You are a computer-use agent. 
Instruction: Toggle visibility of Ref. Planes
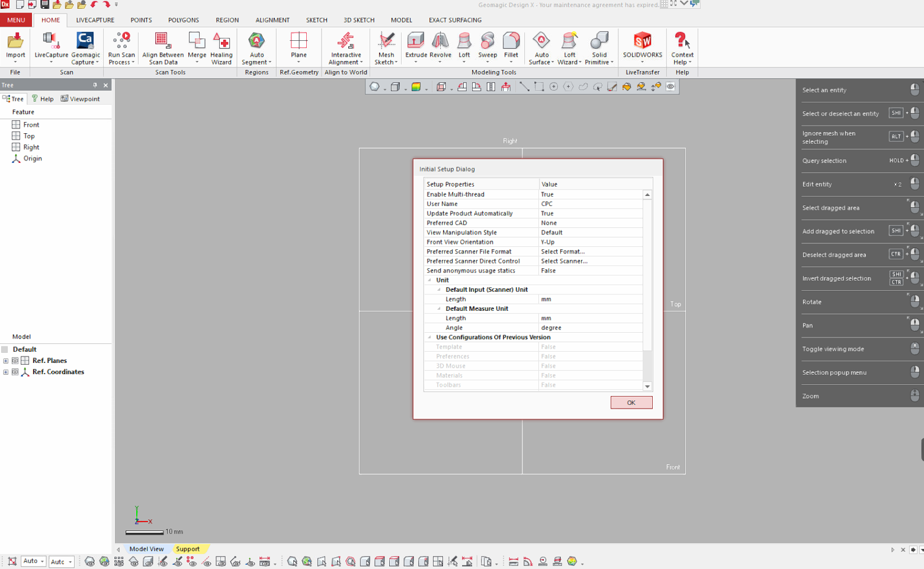15,361
